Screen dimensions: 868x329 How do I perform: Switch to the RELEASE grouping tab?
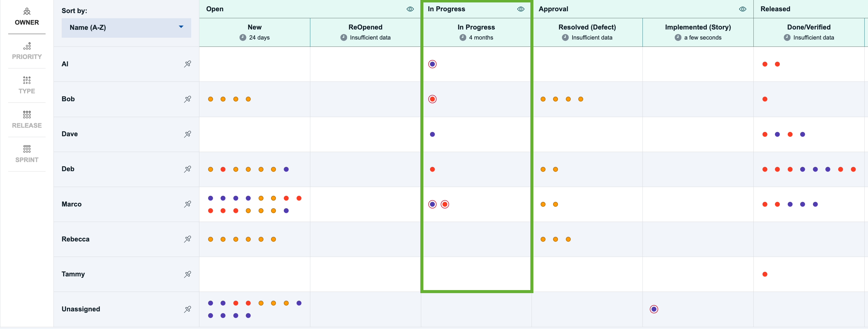coord(27,120)
